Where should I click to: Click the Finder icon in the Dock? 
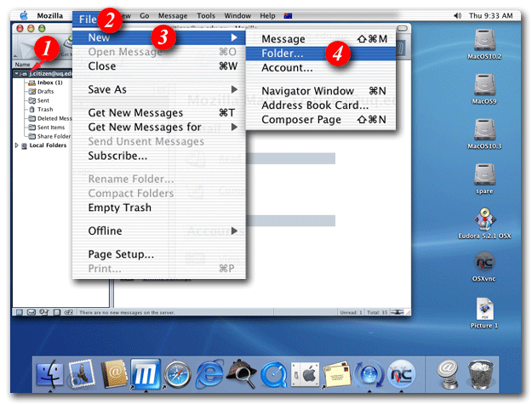pos(51,375)
